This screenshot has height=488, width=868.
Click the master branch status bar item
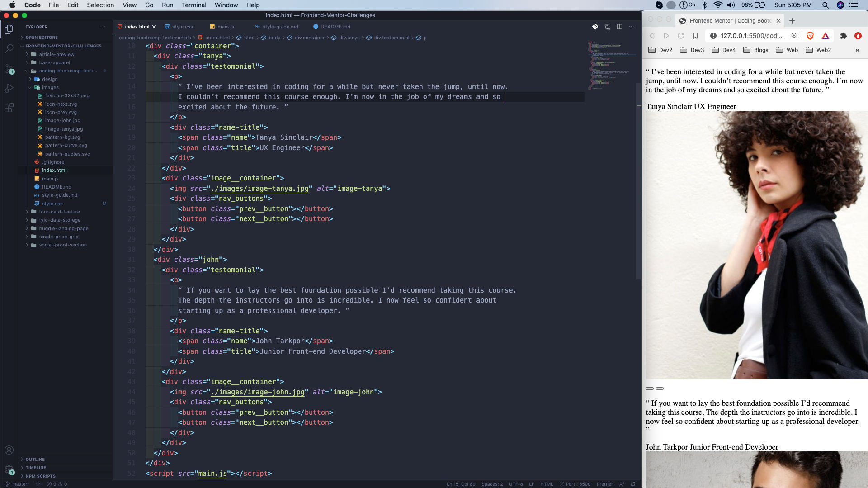pos(18,484)
